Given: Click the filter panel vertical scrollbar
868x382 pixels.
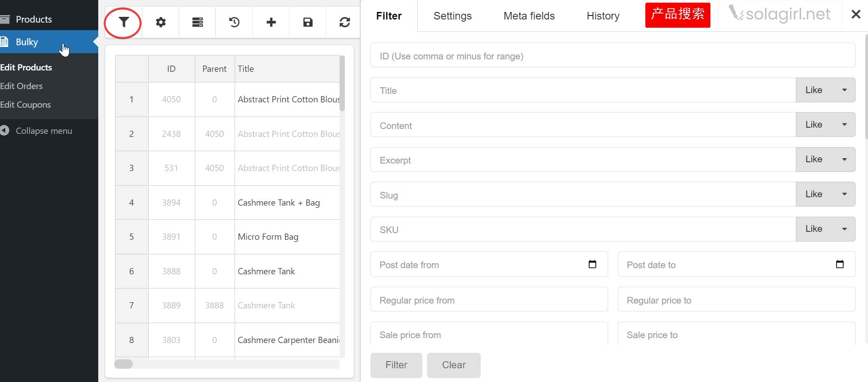Looking at the screenshot, I should pos(866,86).
